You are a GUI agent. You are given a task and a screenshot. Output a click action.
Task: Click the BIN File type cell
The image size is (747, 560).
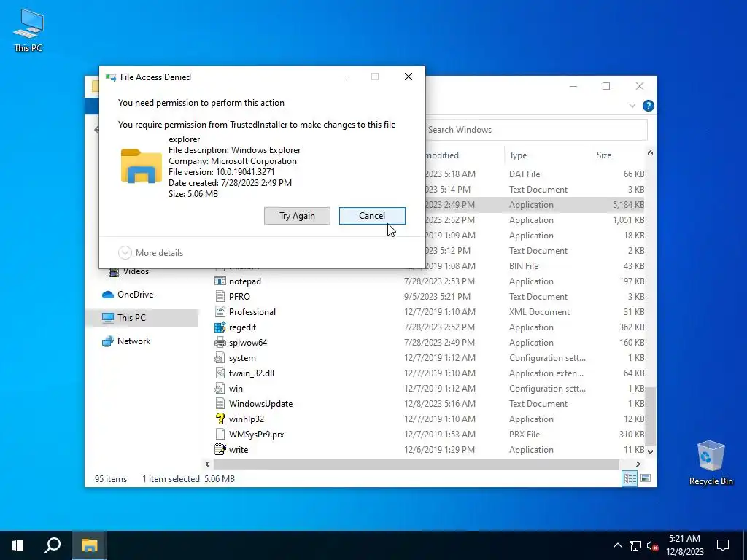point(524,265)
